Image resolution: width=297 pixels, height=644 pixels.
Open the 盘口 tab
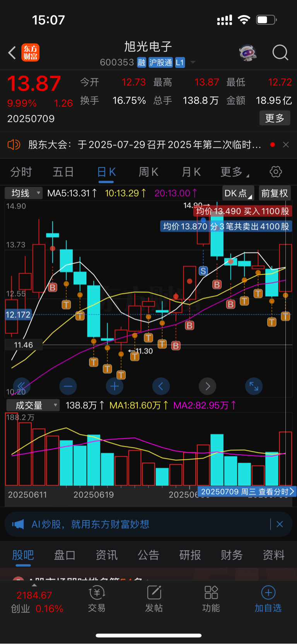pyautogui.click(x=65, y=555)
